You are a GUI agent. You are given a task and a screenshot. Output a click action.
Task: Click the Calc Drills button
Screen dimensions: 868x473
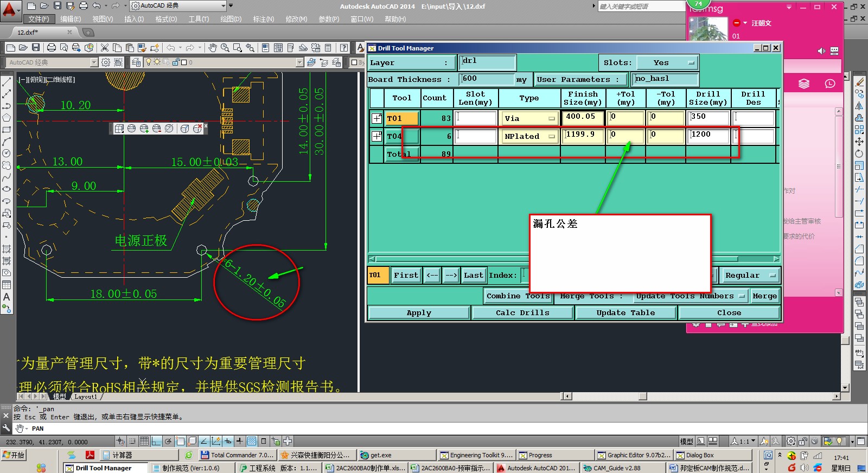(x=522, y=312)
